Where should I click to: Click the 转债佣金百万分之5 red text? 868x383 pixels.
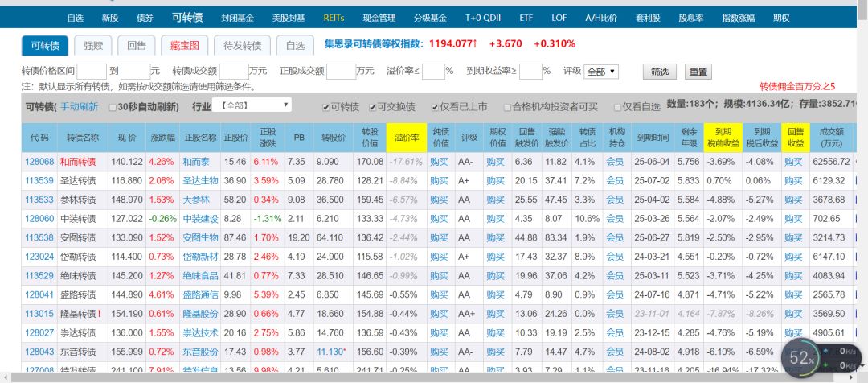pos(796,86)
